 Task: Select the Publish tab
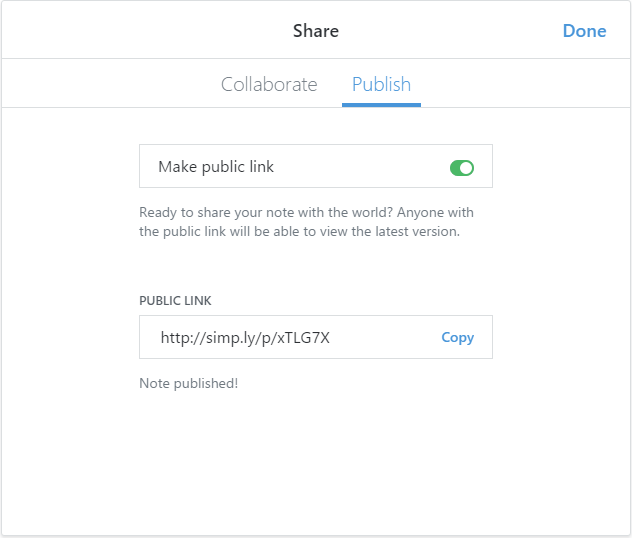pos(381,84)
